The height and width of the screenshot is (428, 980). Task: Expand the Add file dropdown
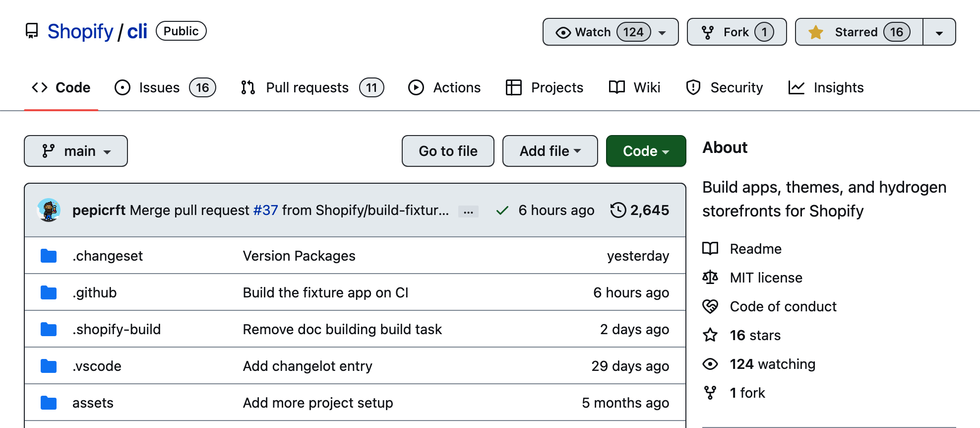(550, 151)
